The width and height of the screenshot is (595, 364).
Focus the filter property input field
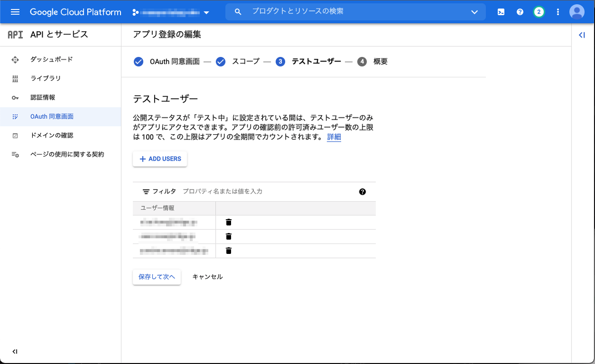point(268,191)
